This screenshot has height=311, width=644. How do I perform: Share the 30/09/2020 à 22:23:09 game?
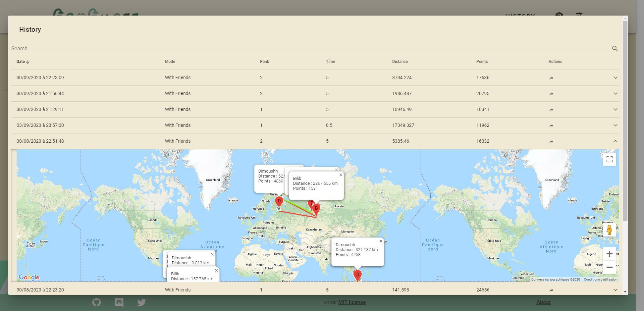[551, 78]
